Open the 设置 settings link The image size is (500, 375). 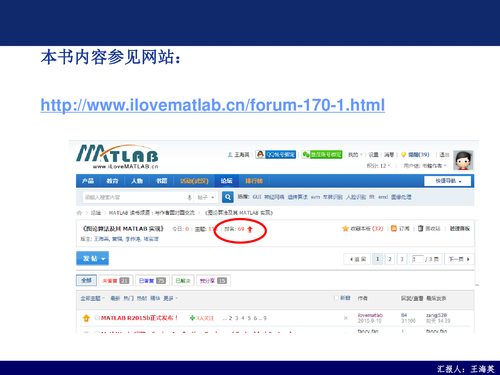click(373, 155)
